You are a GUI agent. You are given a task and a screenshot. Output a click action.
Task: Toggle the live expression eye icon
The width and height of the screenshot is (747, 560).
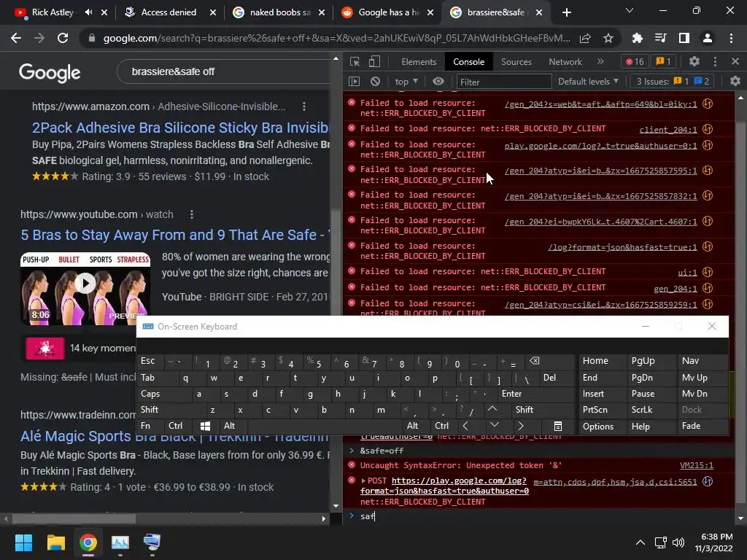coord(438,82)
